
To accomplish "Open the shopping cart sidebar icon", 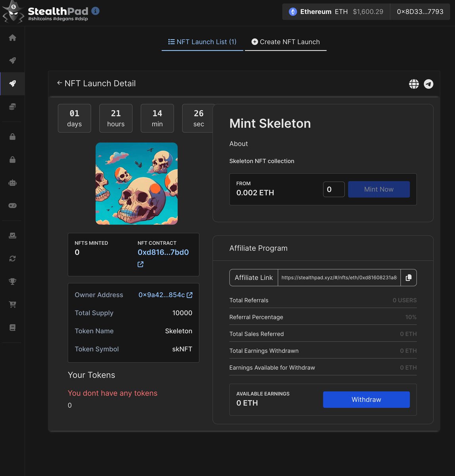I will click(x=12, y=305).
